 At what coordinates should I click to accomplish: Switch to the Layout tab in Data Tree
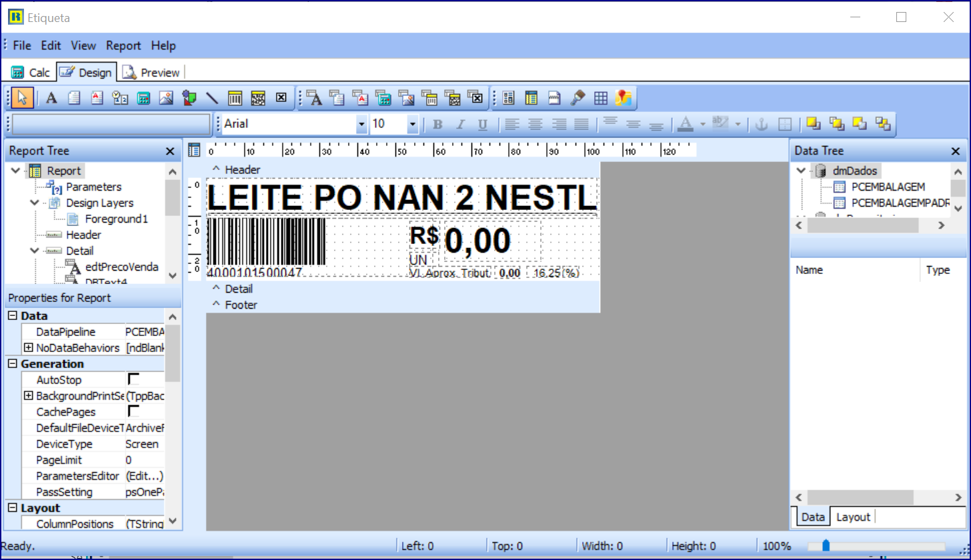click(853, 517)
